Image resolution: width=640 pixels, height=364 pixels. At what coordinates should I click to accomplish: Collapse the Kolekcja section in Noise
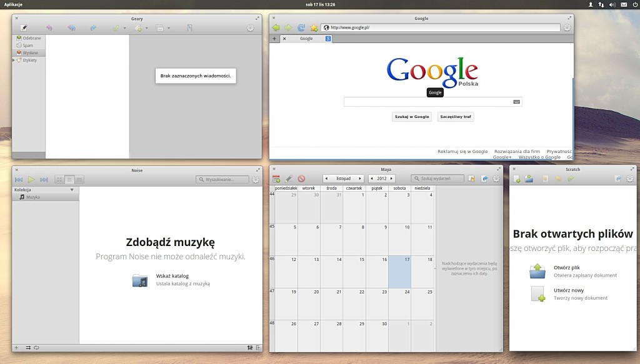pyautogui.click(x=72, y=190)
